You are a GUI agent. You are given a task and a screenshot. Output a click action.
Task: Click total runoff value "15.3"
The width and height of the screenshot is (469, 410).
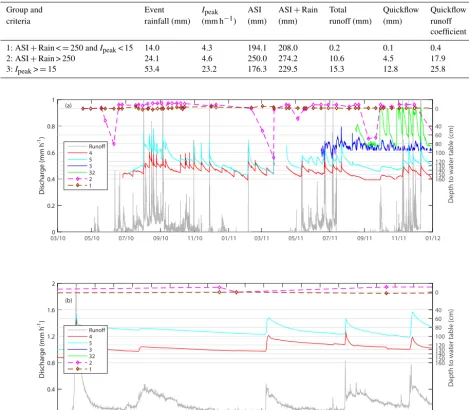(337, 69)
